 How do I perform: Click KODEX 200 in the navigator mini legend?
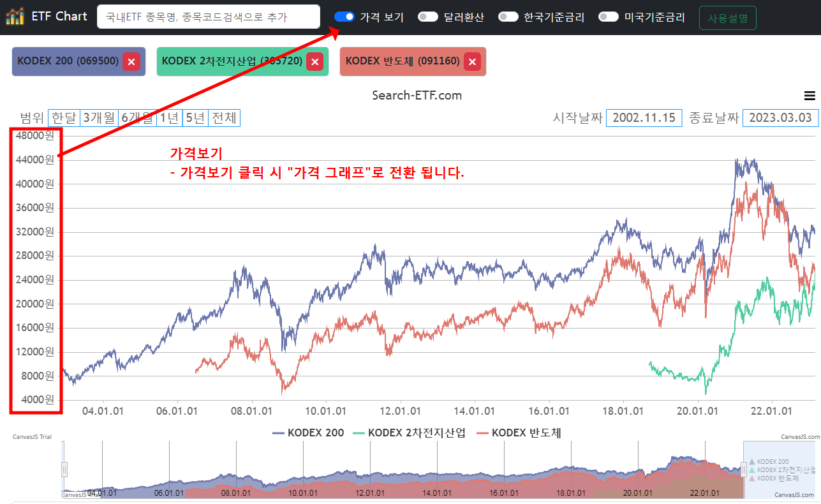pos(769,462)
